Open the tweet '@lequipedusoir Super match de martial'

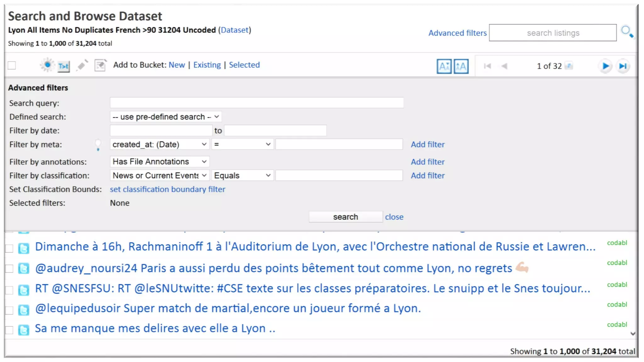coord(228,309)
